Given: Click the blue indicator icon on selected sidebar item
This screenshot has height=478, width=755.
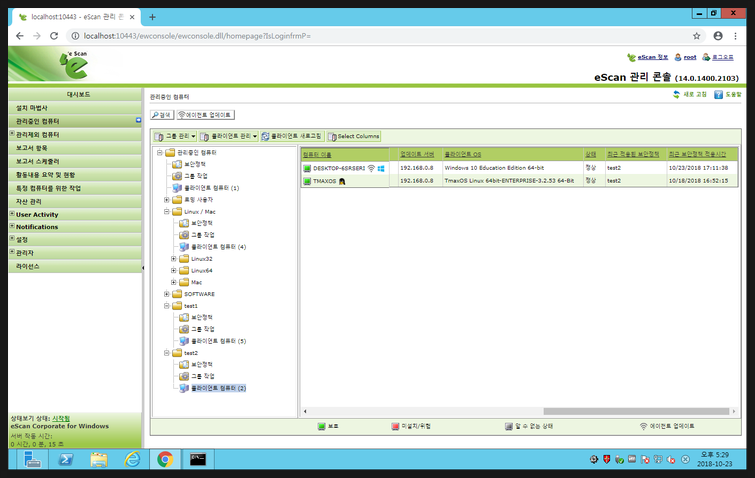Looking at the screenshot, I should [x=138, y=120].
